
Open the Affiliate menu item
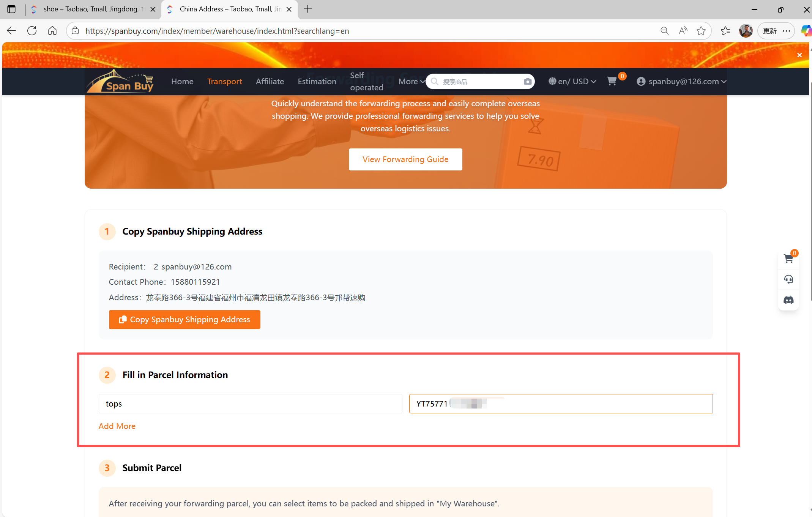(x=270, y=82)
